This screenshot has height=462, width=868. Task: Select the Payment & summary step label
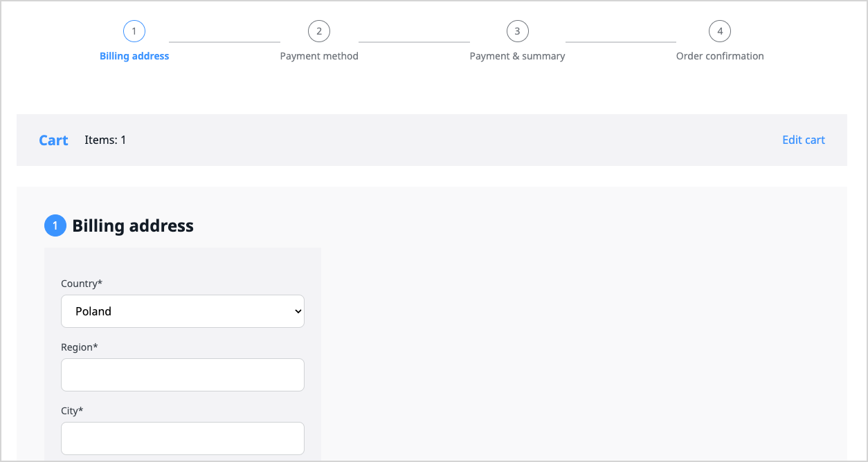tap(517, 56)
